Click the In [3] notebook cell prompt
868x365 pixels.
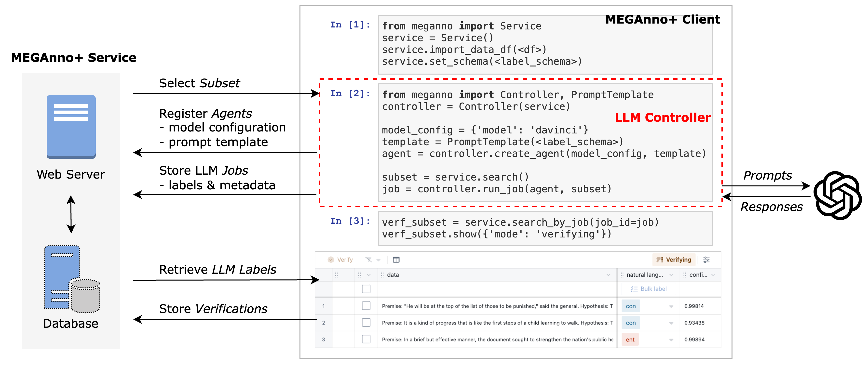350,221
